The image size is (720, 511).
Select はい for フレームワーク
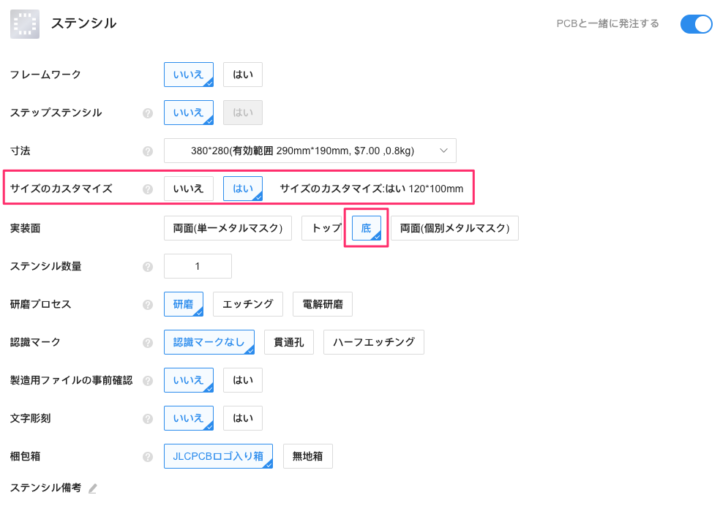click(242, 75)
